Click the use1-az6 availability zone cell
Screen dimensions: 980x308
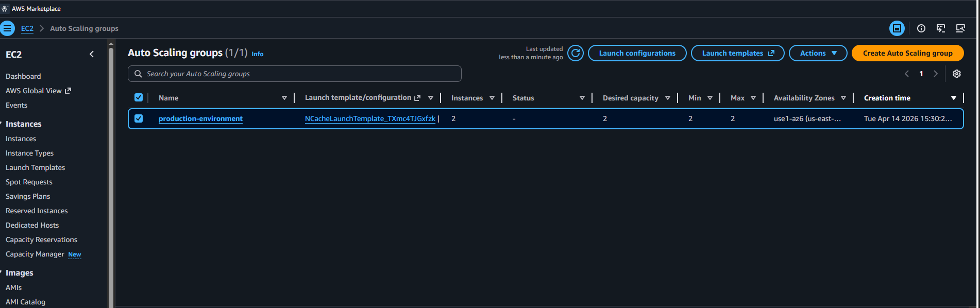807,118
